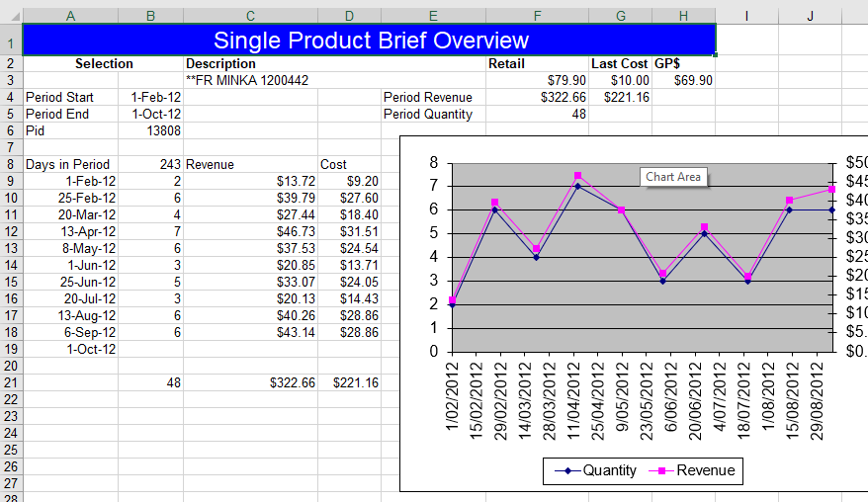Click the Description header cell

click(x=335, y=63)
